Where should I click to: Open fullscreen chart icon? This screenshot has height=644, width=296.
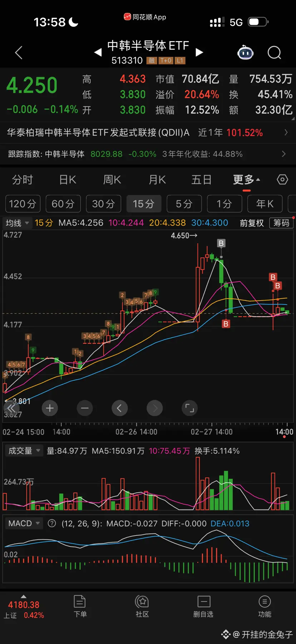[x=189, y=408]
